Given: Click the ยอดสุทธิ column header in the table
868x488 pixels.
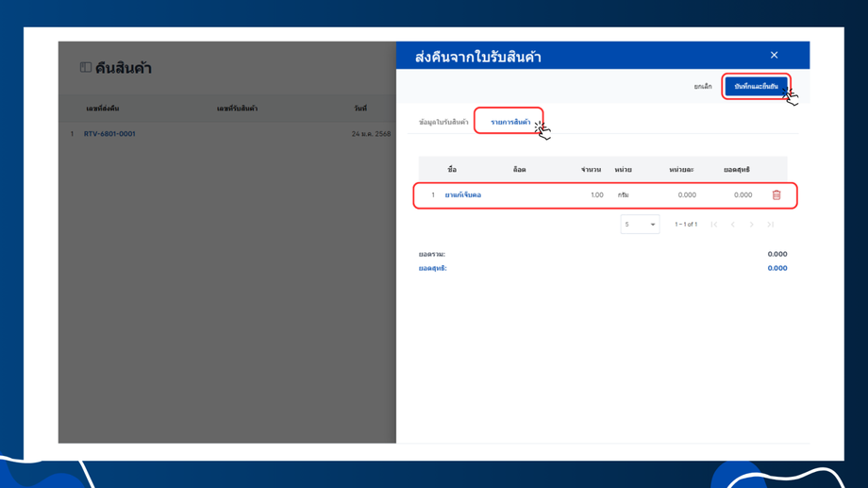Looking at the screenshot, I should 737,170.
